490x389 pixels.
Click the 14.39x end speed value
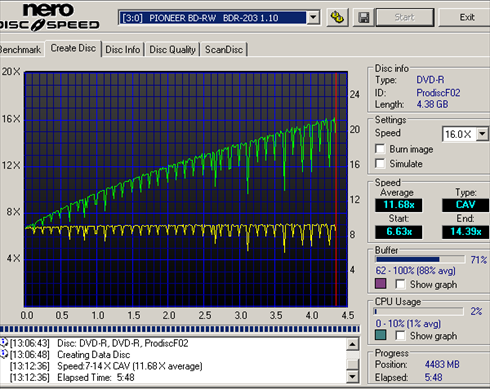tap(465, 232)
